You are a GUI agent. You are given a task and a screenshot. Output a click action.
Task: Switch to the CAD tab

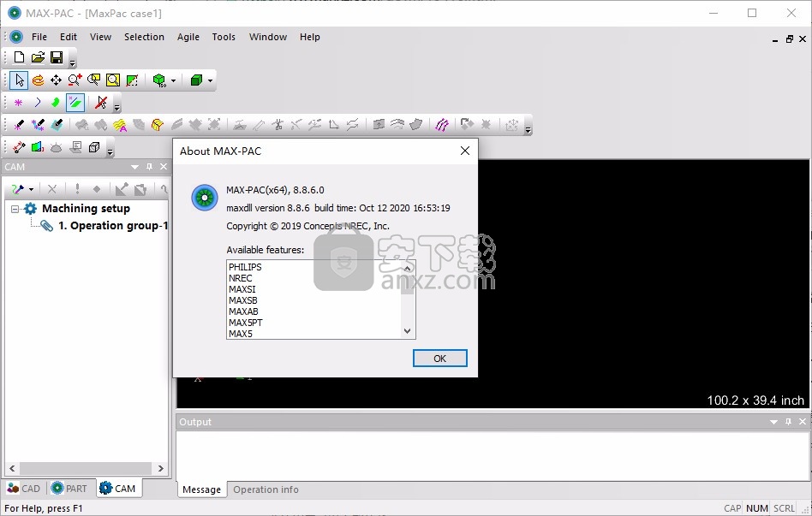coord(23,489)
